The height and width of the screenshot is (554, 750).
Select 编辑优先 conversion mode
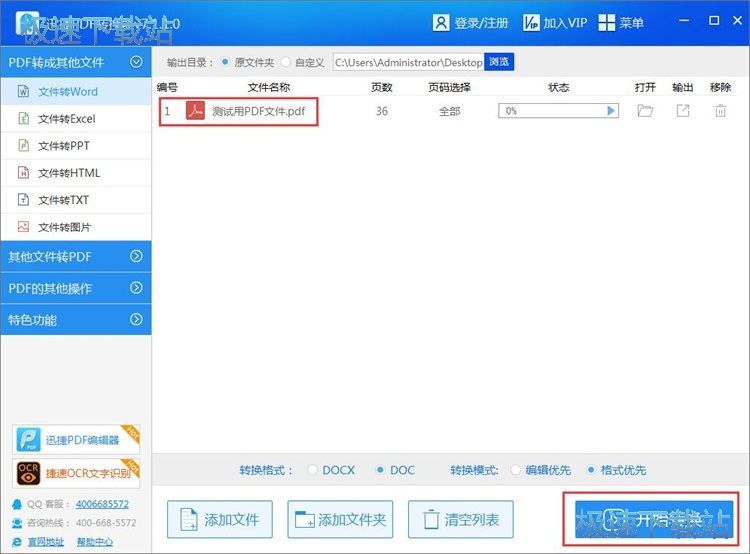pos(516,470)
